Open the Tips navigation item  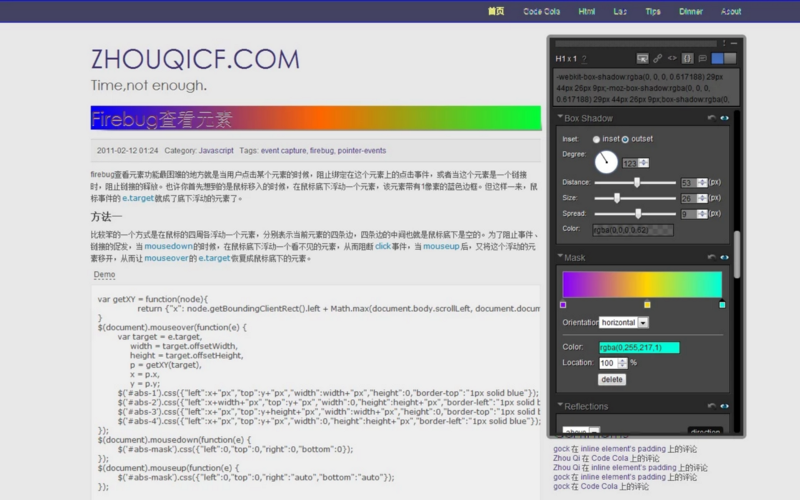(x=653, y=11)
